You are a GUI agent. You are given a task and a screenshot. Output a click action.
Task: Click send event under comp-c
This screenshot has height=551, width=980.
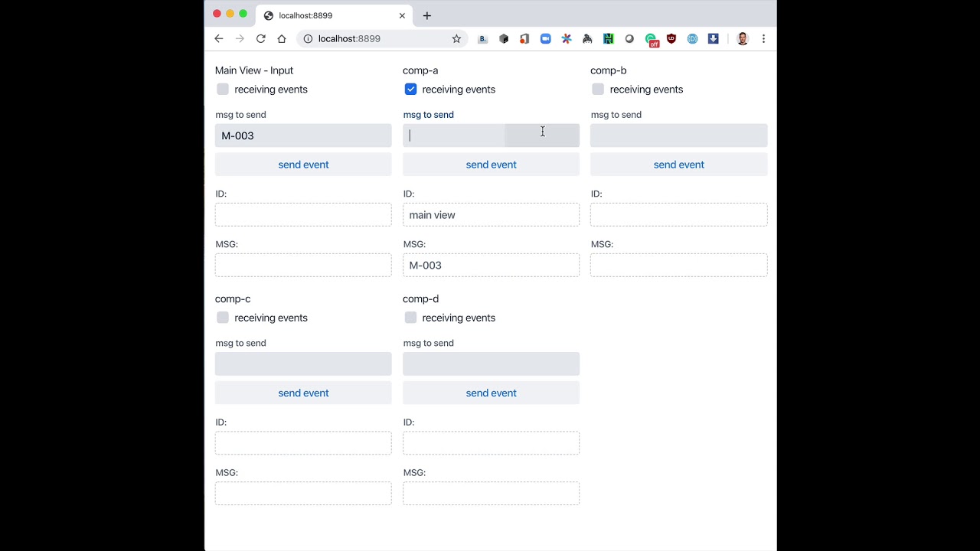[x=303, y=393]
